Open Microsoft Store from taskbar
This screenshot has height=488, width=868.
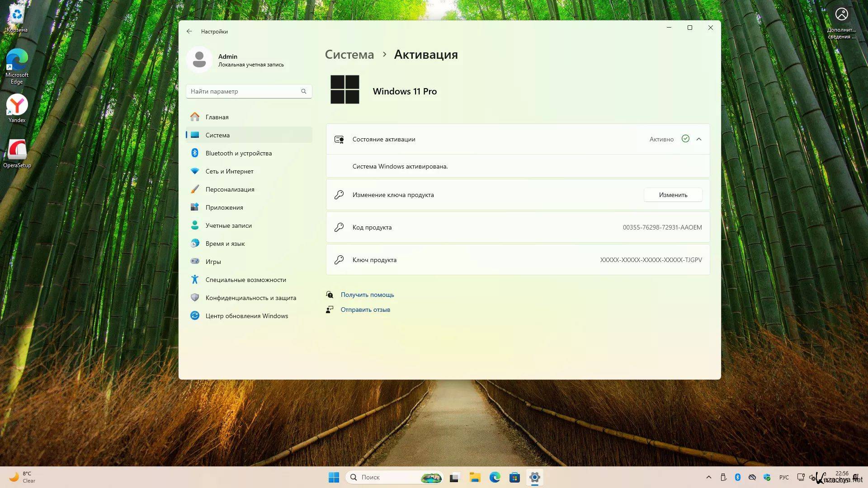pyautogui.click(x=514, y=477)
